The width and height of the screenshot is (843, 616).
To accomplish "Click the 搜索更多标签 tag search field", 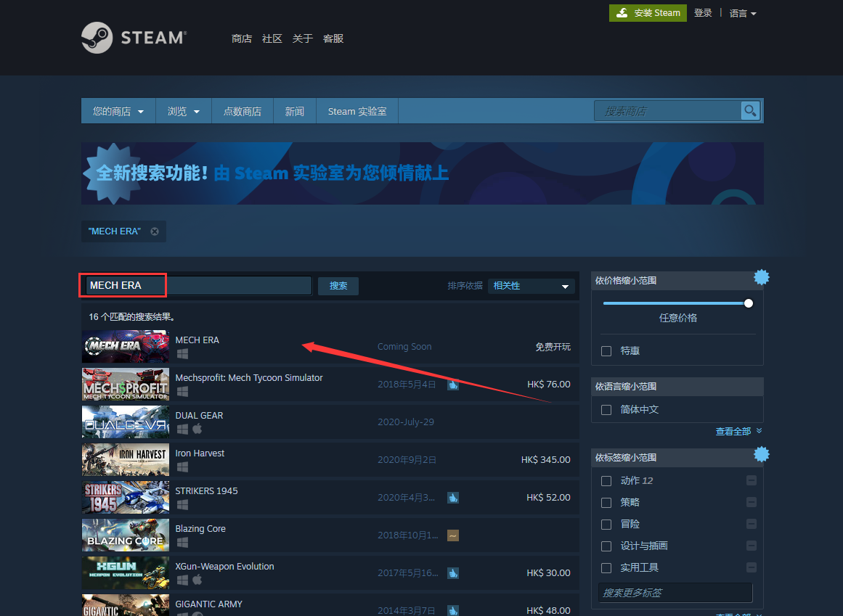I will [x=675, y=593].
